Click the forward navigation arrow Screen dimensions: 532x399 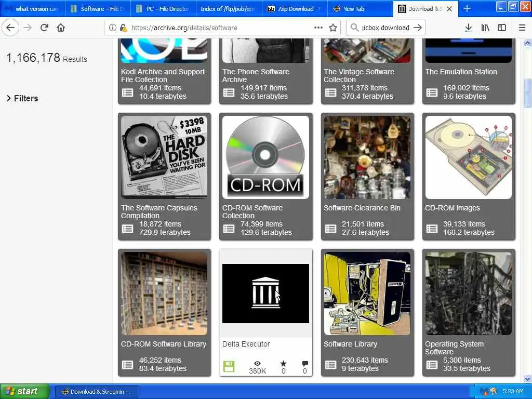point(28,28)
